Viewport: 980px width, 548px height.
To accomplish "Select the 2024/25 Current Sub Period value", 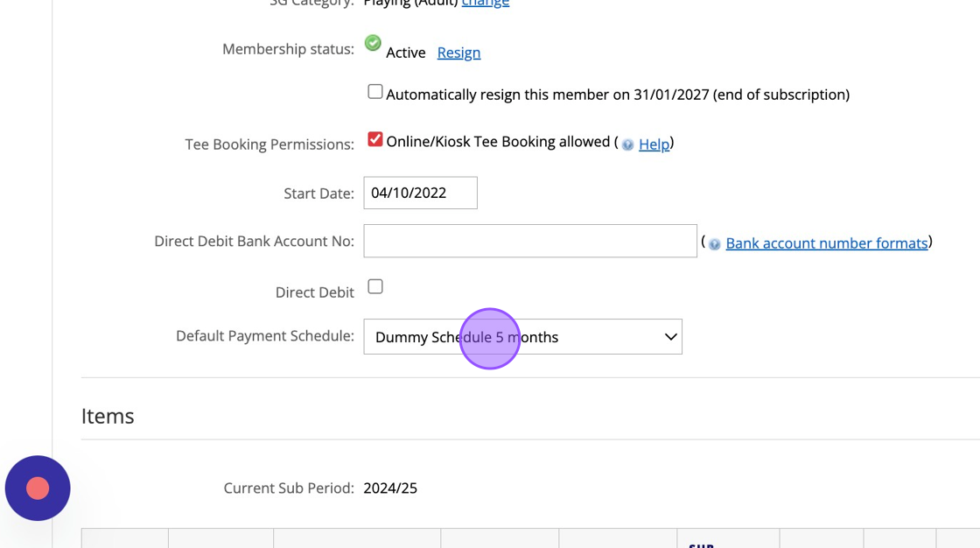I will point(390,488).
